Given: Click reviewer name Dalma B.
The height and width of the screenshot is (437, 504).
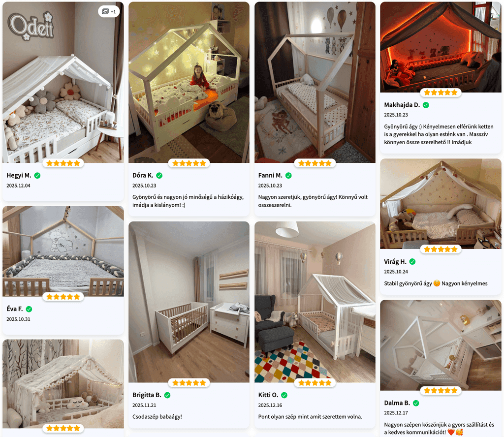Looking at the screenshot, I should (397, 403).
